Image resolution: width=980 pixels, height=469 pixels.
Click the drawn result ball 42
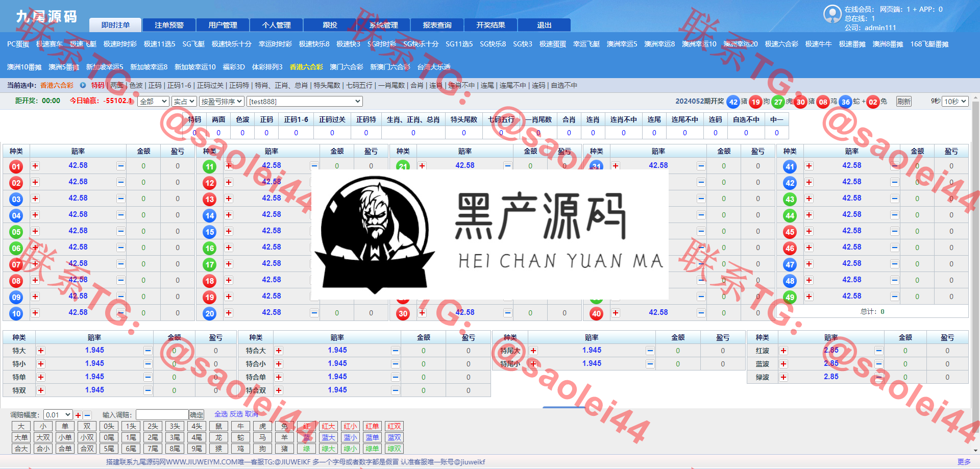[733, 102]
